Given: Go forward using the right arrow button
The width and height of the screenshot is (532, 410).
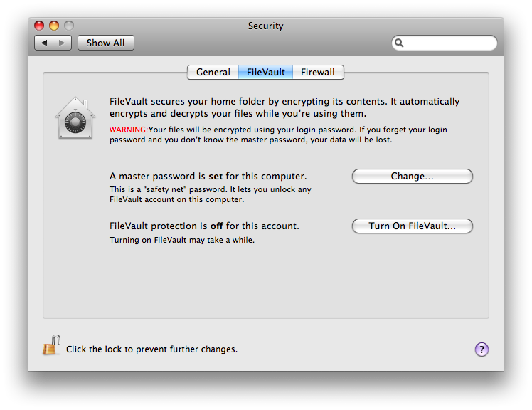Looking at the screenshot, I should [62, 43].
